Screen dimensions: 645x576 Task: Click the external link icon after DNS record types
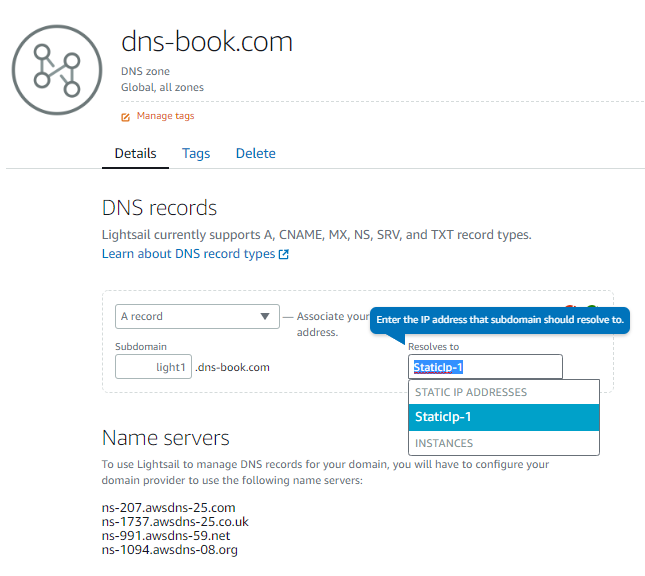[284, 254]
